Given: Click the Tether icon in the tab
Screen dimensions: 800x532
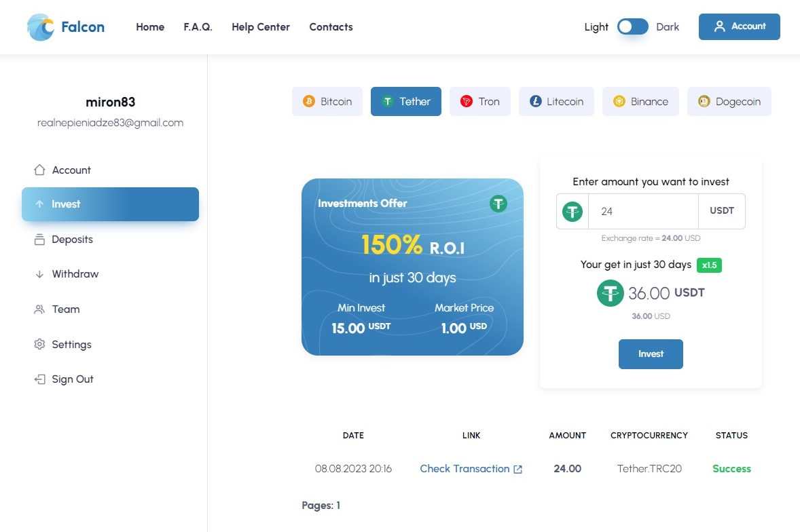Looking at the screenshot, I should point(387,101).
